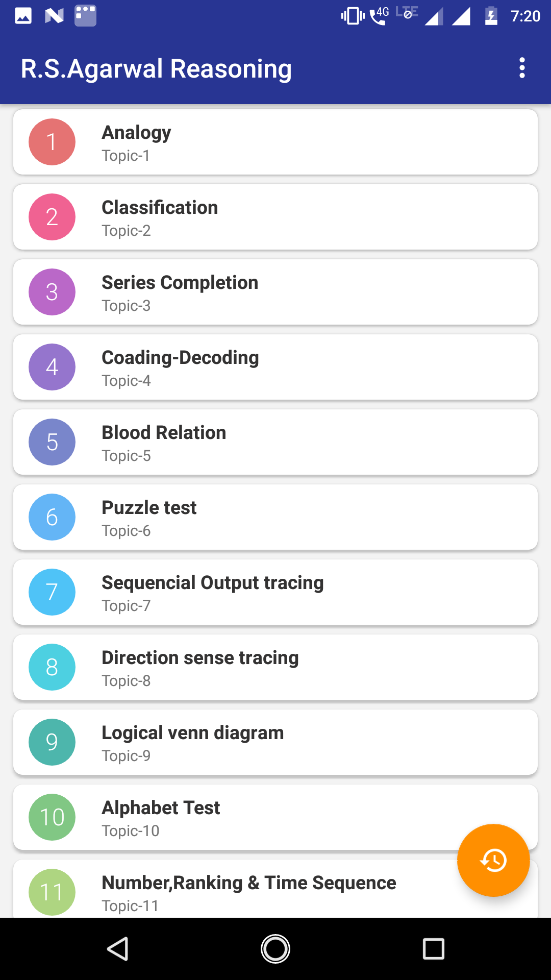Open the three-dot overflow menu
Viewport: 551px width, 980px height.
pos(521,68)
